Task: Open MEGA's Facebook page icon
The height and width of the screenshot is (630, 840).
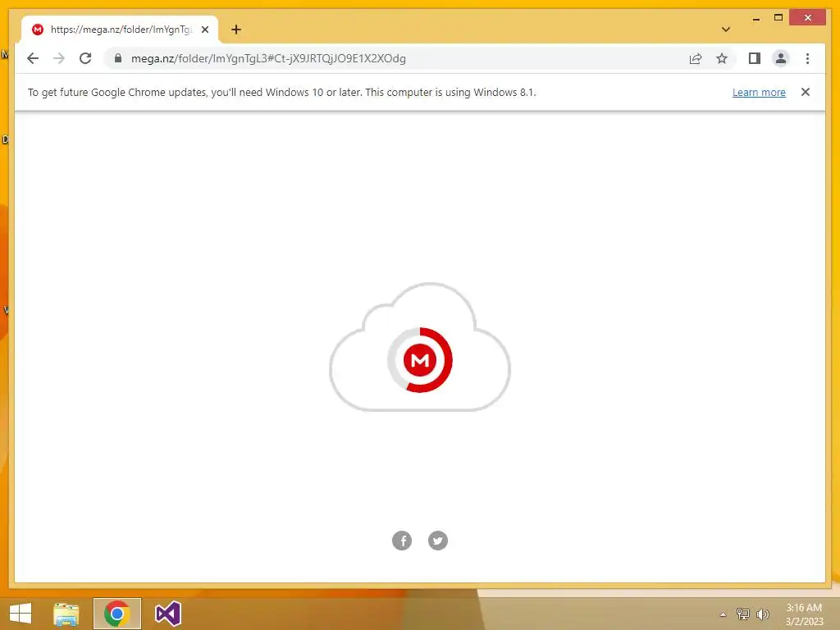Action: 402,541
